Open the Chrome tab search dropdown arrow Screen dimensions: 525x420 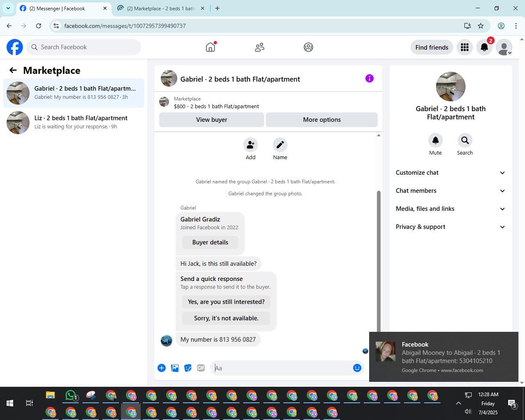click(8, 8)
